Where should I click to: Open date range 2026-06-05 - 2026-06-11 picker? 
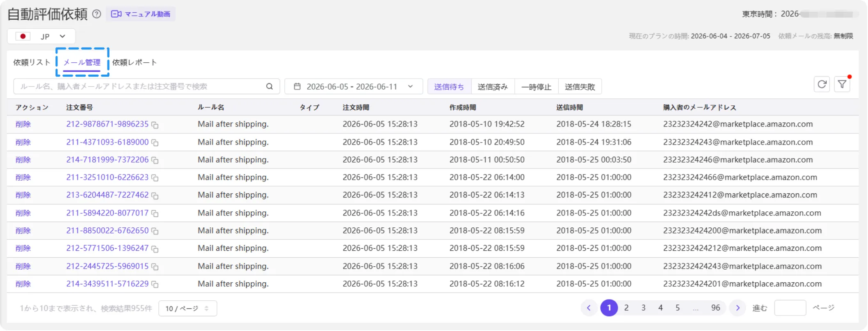point(354,86)
